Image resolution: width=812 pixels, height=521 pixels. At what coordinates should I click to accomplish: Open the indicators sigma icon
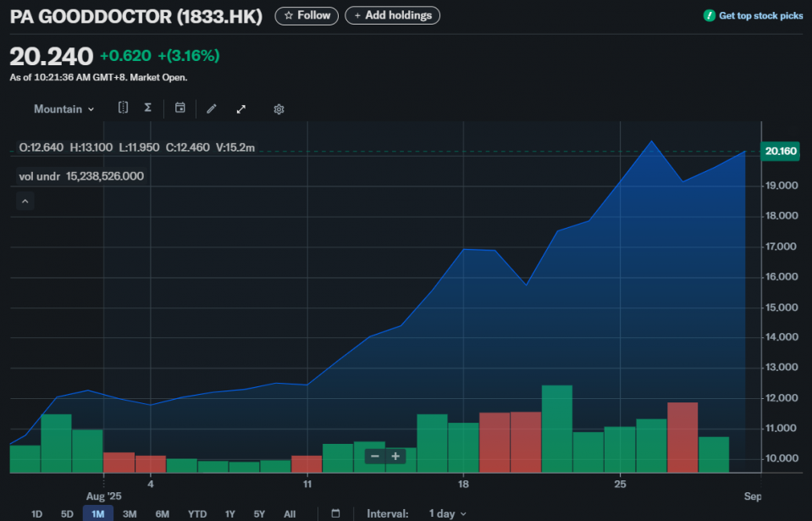pyautogui.click(x=147, y=108)
